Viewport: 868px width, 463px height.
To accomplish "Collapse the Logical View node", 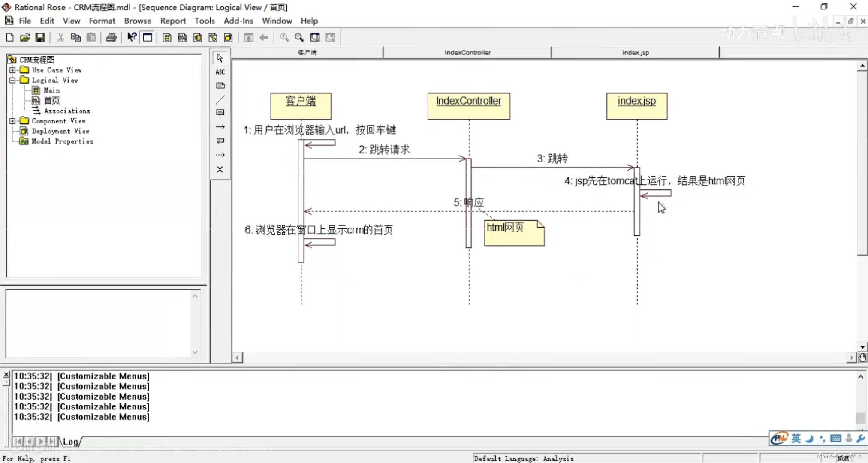I will [x=12, y=80].
